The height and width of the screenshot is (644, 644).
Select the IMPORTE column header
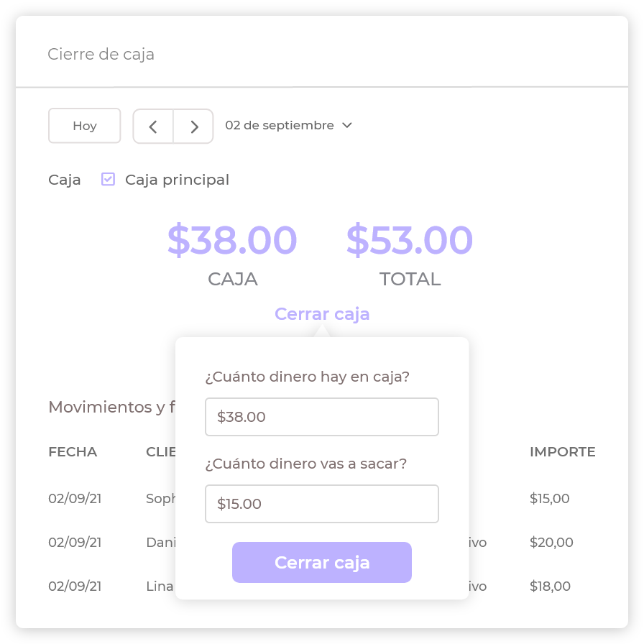coord(562,452)
